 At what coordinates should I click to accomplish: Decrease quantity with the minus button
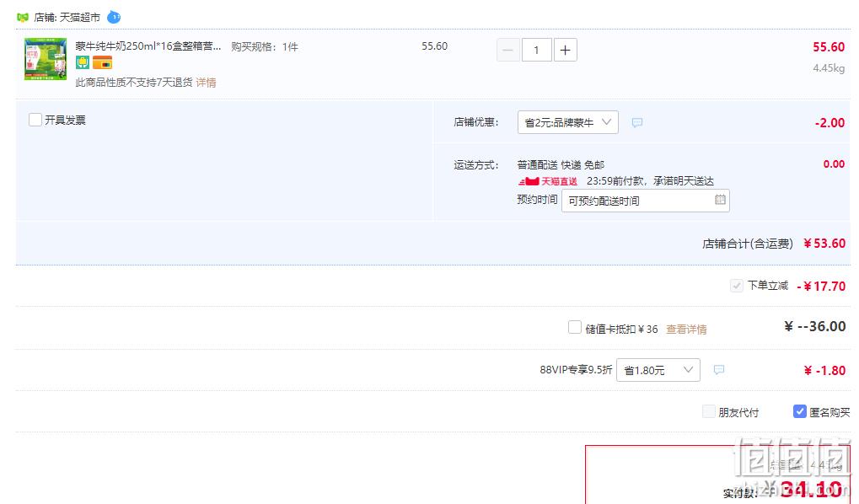click(507, 51)
